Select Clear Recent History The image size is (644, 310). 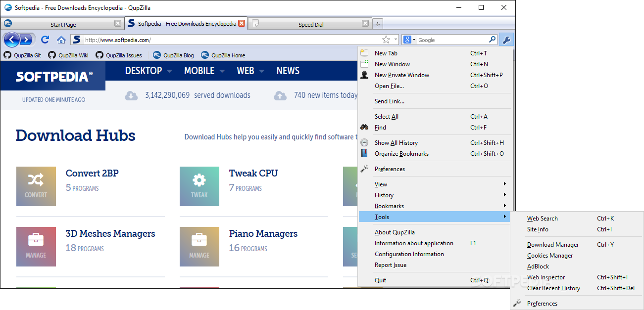(577, 288)
